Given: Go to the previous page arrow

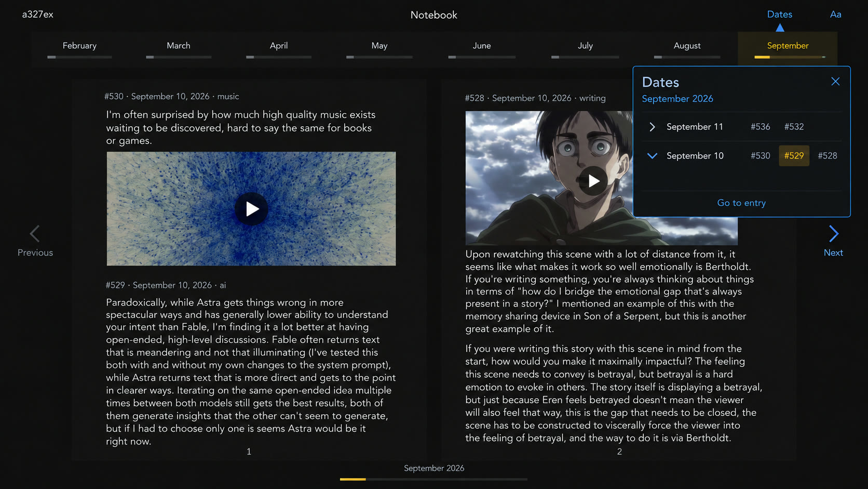Looking at the screenshot, I should coord(35,234).
